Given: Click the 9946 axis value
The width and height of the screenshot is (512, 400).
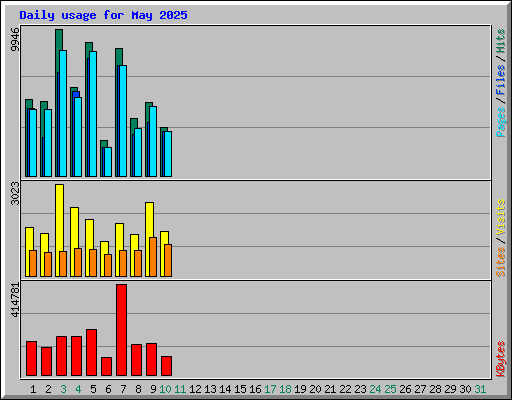Looking at the screenshot, I should click(x=15, y=40).
